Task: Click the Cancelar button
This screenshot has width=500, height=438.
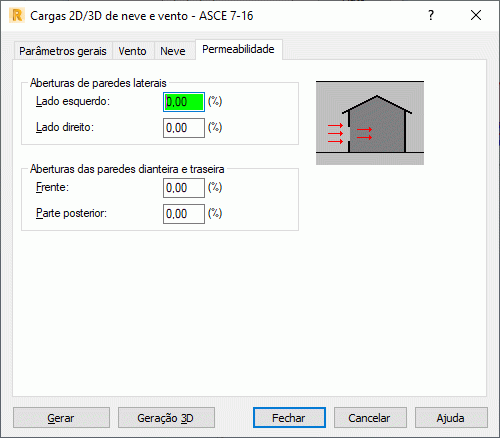Action: pos(370,418)
